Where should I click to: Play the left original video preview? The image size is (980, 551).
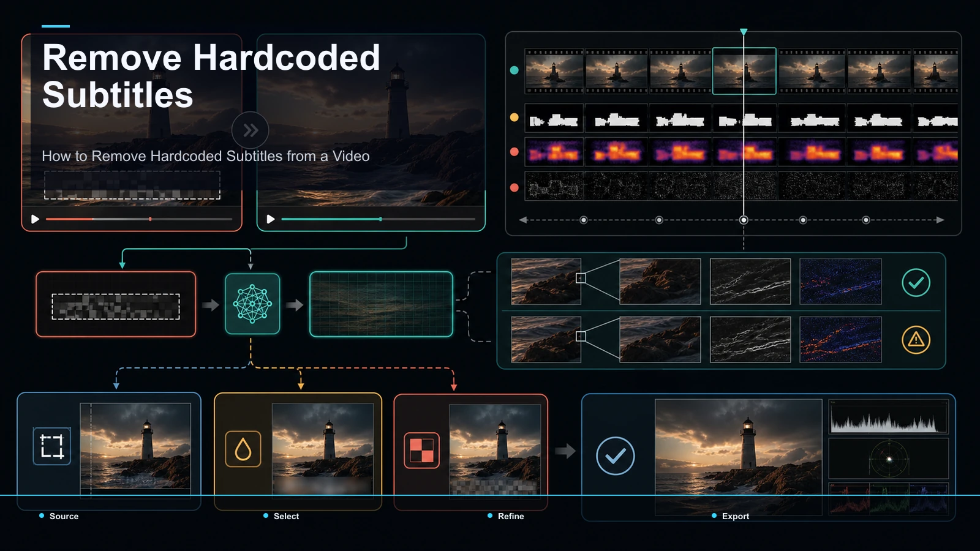click(x=36, y=219)
